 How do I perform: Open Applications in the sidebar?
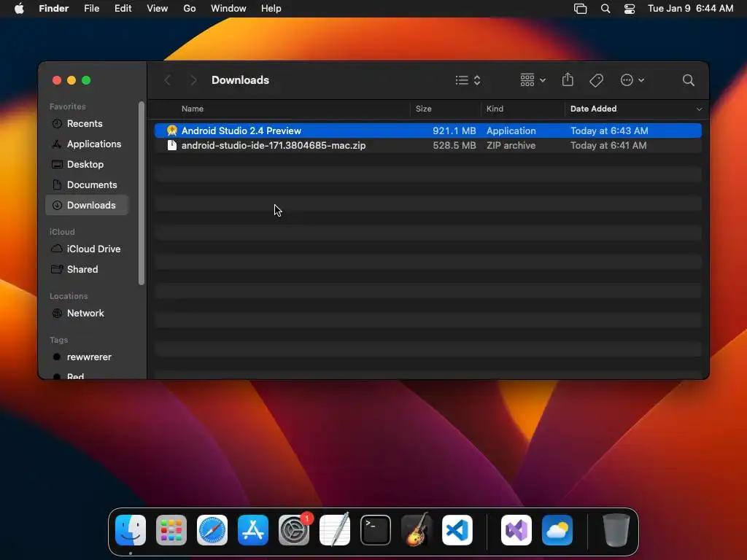click(x=87, y=144)
